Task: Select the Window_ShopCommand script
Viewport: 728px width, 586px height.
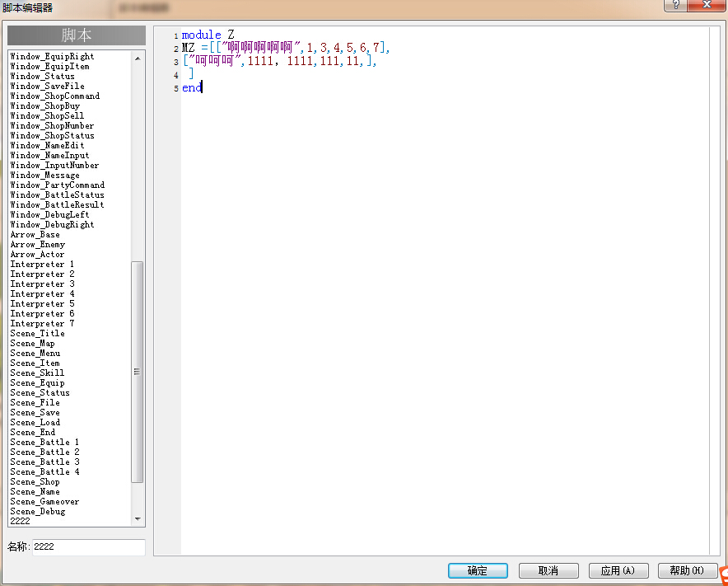Action: point(55,96)
